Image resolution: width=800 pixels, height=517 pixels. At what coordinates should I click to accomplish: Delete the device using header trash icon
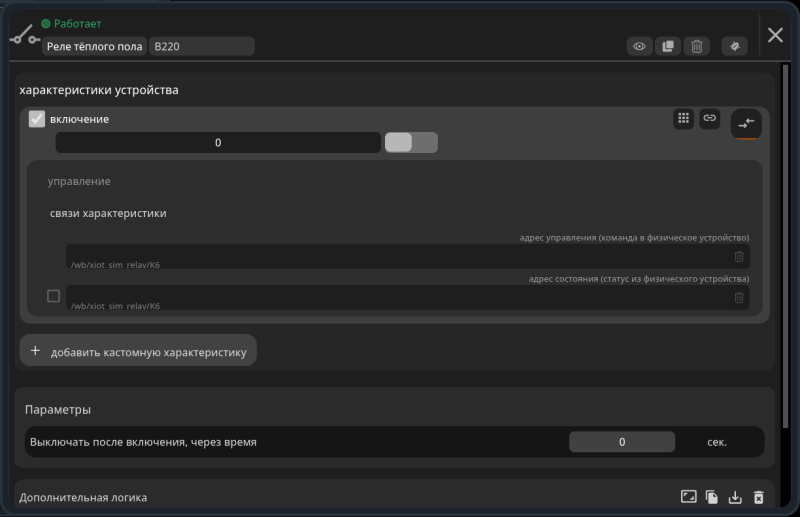tap(696, 46)
